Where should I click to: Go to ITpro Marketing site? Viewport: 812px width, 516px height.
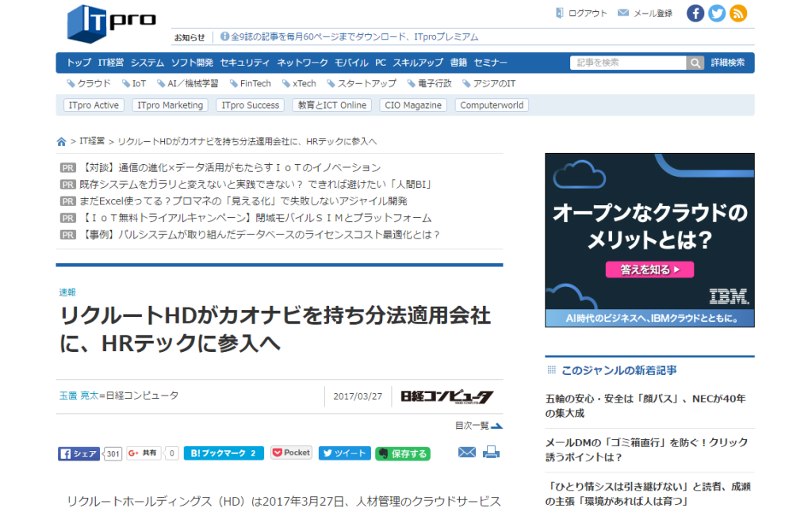170,105
